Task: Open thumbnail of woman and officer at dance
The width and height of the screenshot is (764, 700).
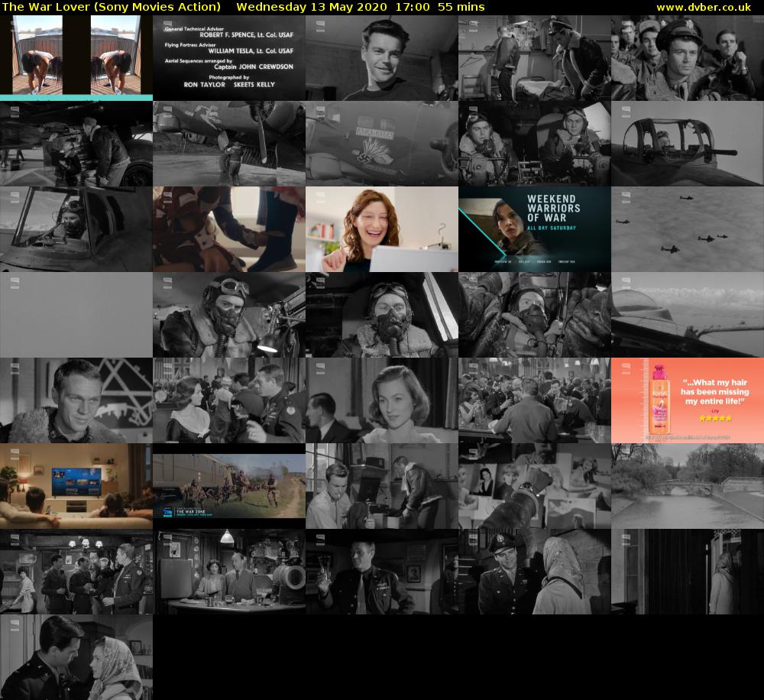Action: 229,400
